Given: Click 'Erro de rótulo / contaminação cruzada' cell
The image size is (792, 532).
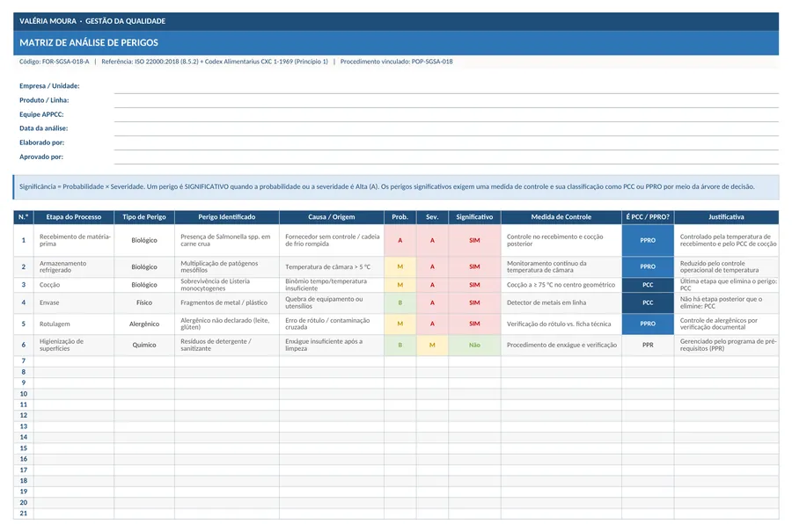Looking at the screenshot, I should [x=332, y=324].
